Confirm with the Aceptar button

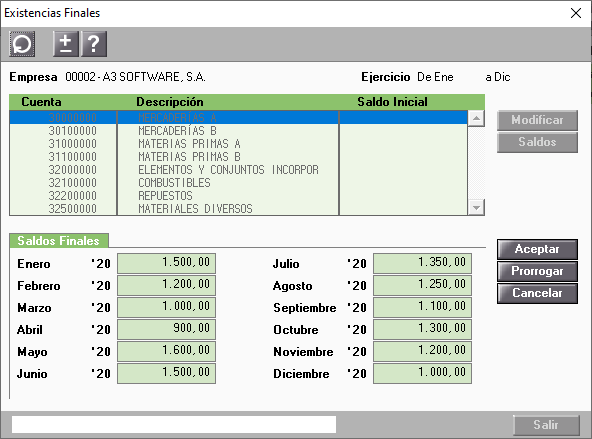point(537,249)
